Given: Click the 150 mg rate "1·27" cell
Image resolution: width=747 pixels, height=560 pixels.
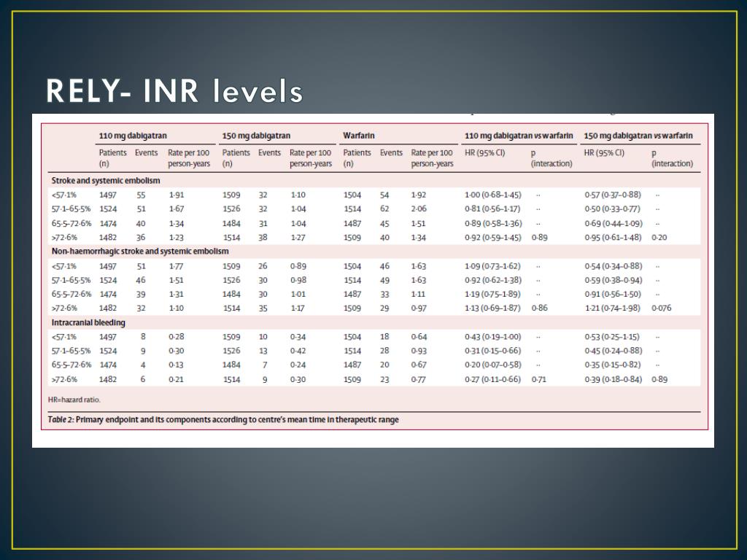Looking at the screenshot, I should 298,237.
